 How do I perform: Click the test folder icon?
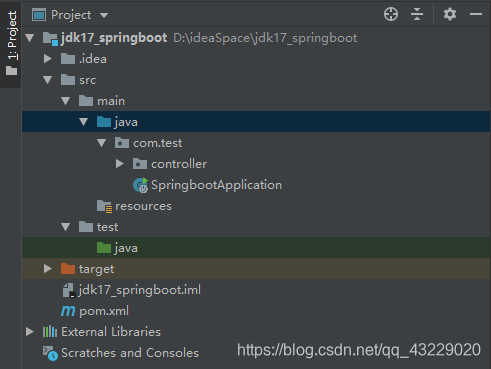pos(86,227)
